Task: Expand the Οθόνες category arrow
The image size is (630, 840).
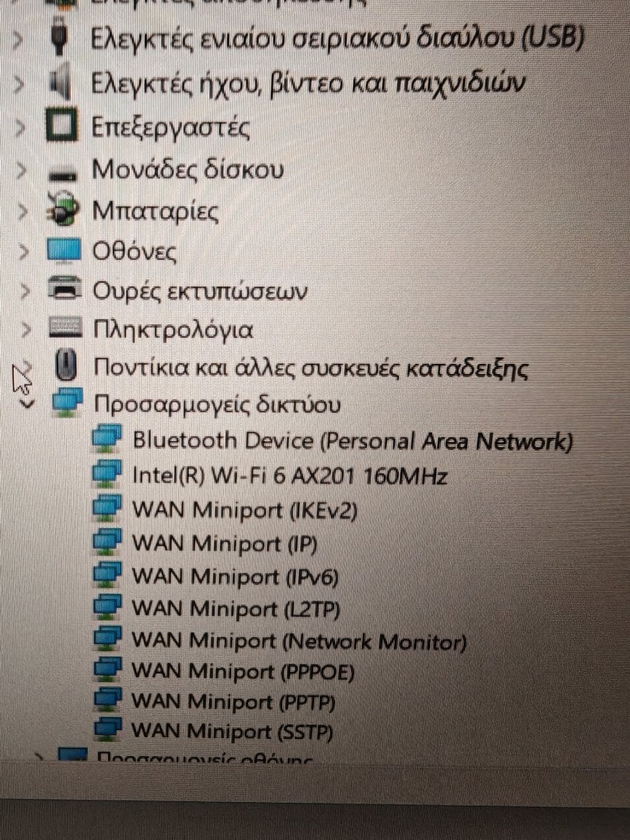Action: tap(23, 251)
